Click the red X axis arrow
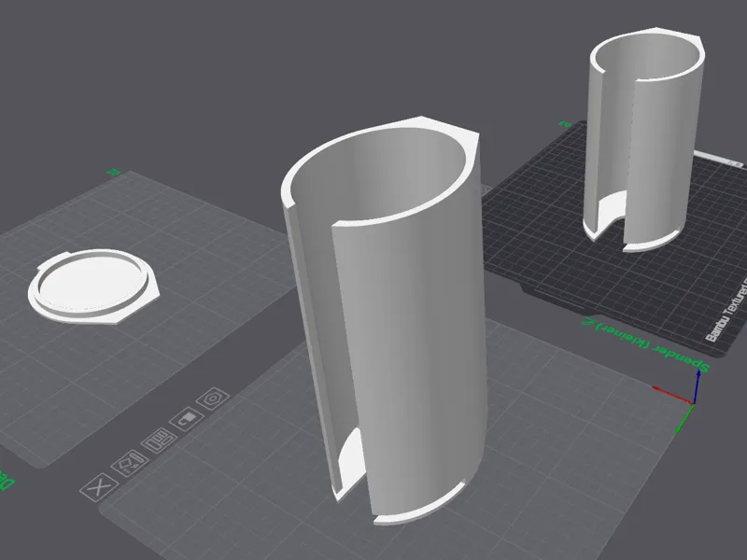This screenshot has height=560, width=747. [x=671, y=395]
